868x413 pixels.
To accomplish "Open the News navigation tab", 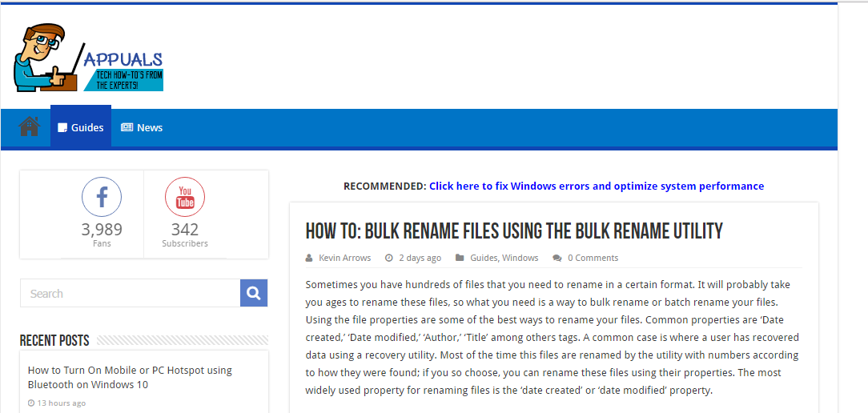I will coord(142,127).
